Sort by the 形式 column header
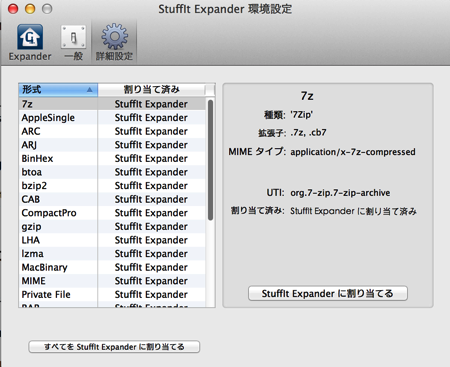 (58, 90)
